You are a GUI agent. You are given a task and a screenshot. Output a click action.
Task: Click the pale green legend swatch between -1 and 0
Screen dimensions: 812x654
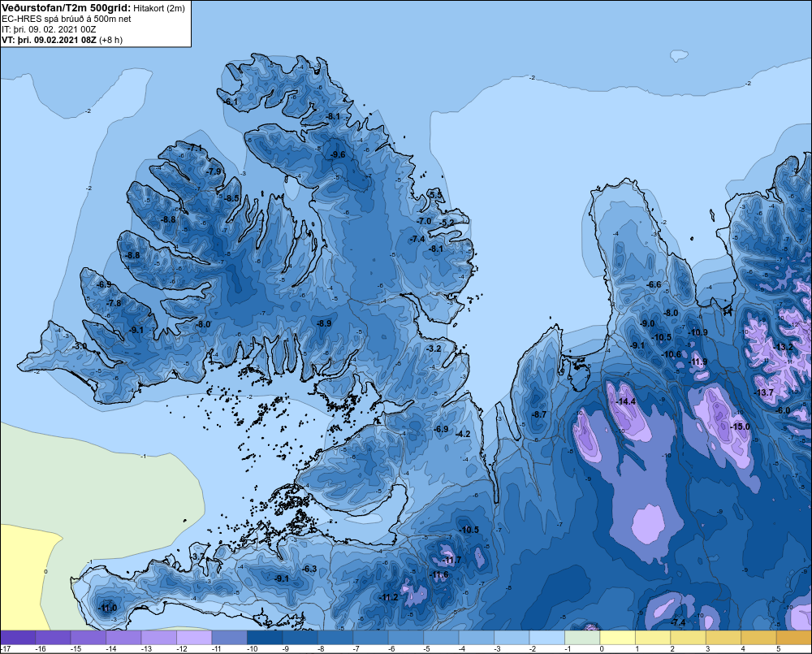click(582, 638)
